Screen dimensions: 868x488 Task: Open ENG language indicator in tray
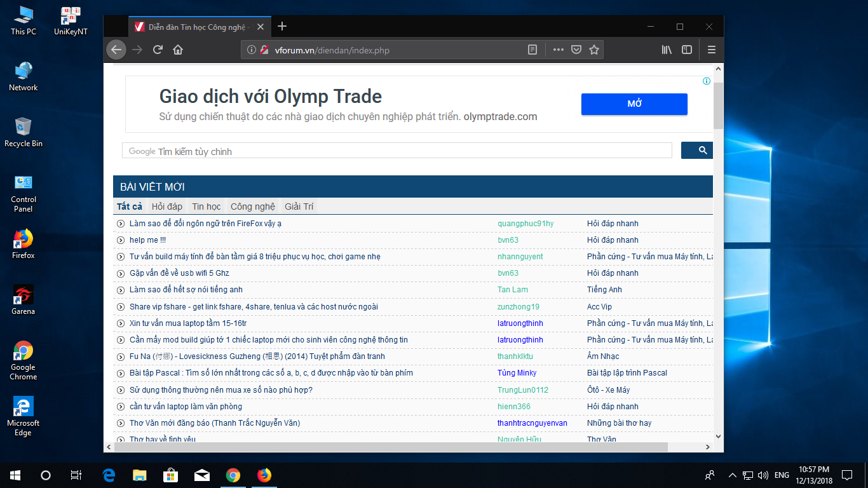[782, 475]
